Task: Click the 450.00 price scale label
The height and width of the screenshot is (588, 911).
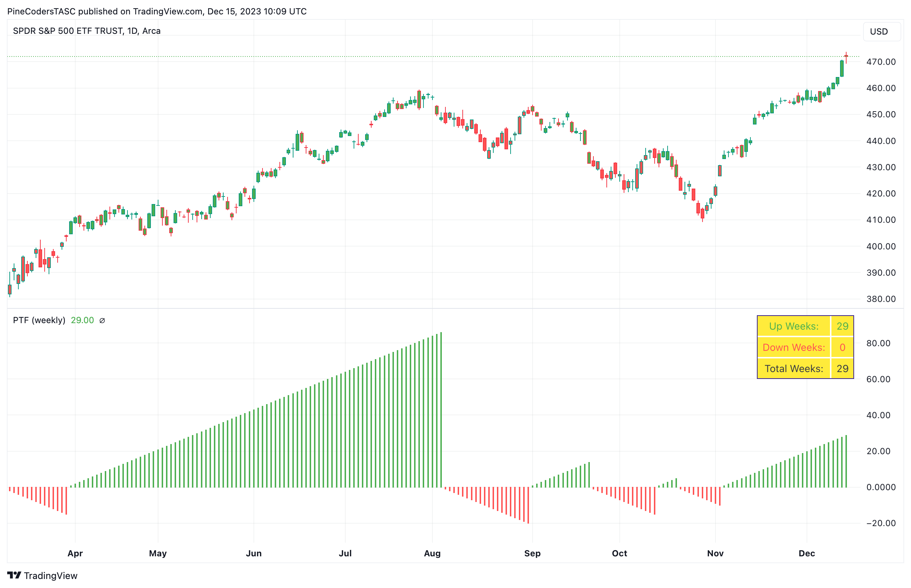Action: [881, 114]
